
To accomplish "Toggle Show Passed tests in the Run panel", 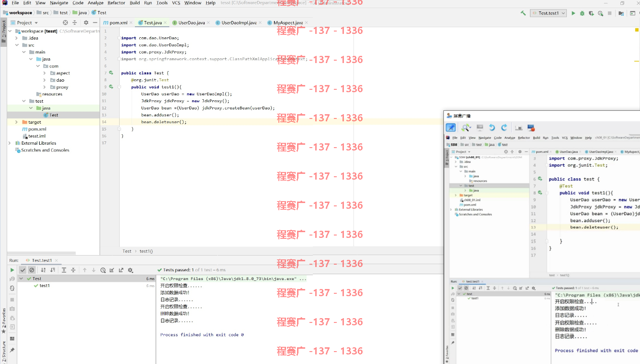I will tap(22, 270).
